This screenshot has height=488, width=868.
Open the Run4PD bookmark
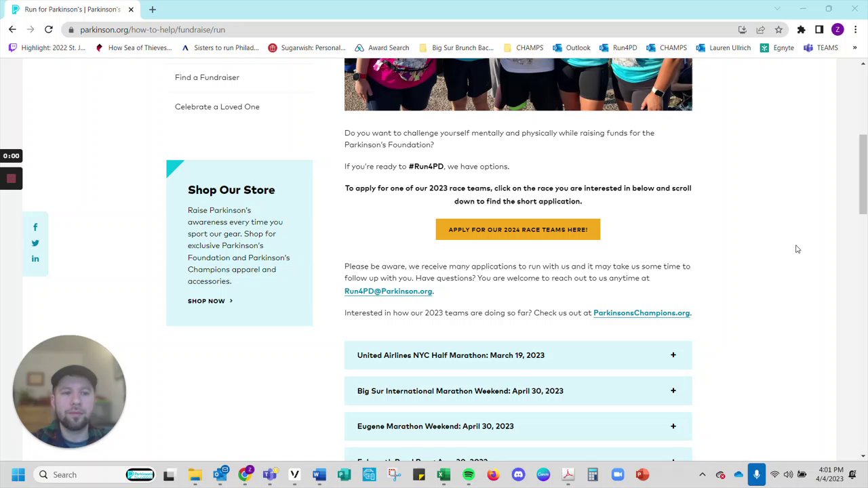618,48
